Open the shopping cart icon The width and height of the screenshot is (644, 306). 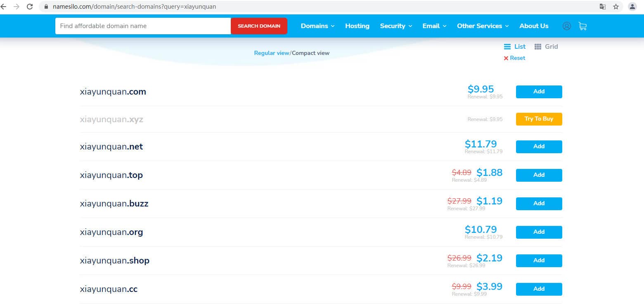coord(582,26)
